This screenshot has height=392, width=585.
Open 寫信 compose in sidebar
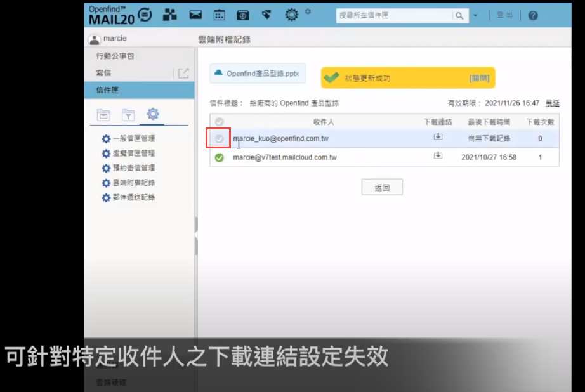(103, 73)
